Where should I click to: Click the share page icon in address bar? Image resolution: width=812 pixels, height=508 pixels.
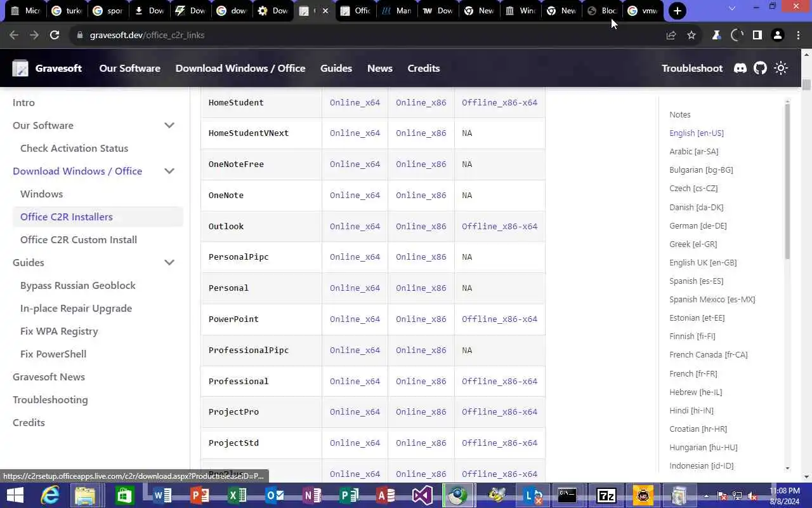pos(671,35)
